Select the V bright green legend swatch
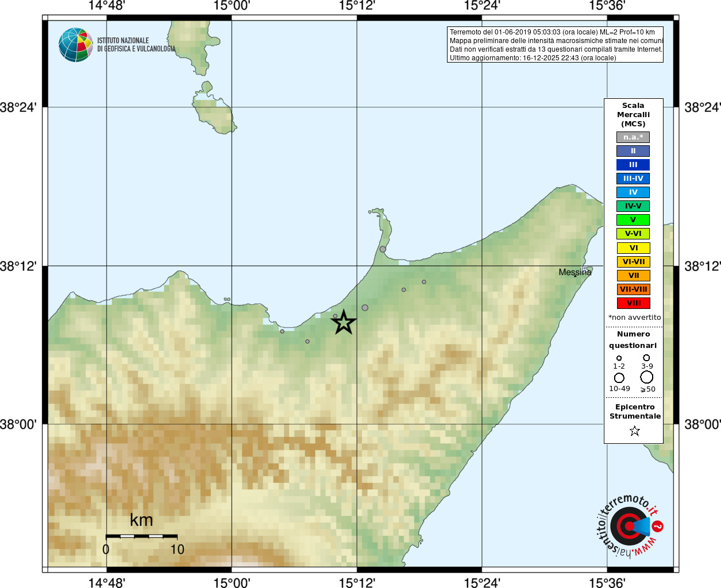 tap(633, 220)
